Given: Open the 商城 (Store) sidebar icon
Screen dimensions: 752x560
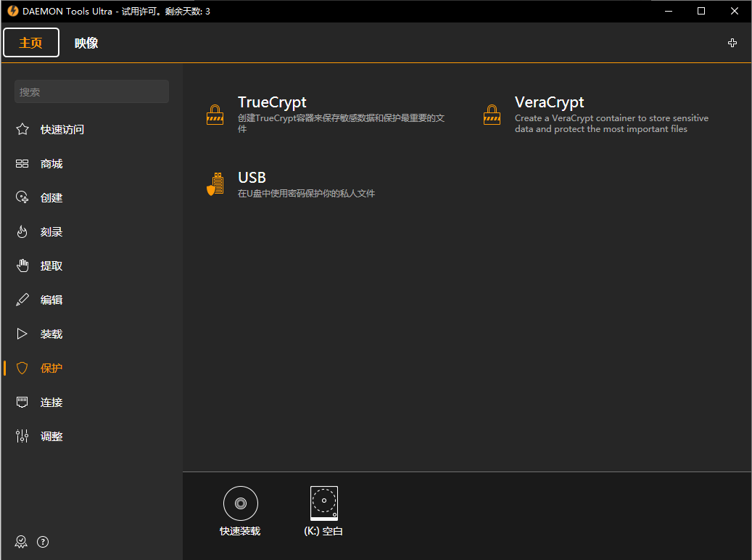Looking at the screenshot, I should click(x=22, y=163).
